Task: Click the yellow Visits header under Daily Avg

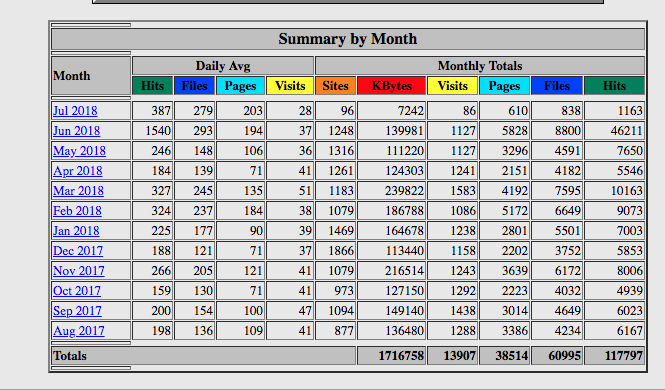Action: [290, 86]
